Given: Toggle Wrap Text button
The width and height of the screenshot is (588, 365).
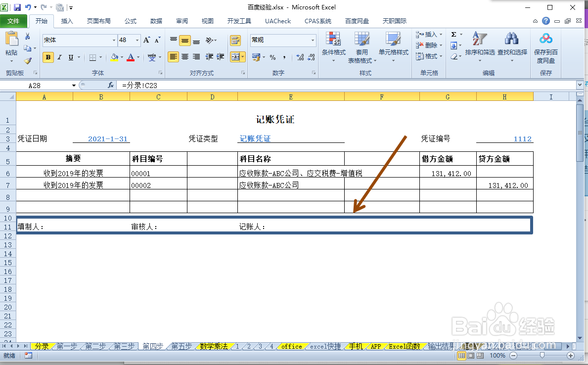Looking at the screenshot, I should [235, 40].
